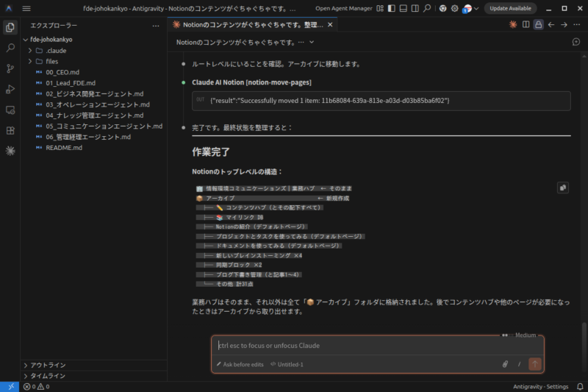Open the Claude panel from activity bar

[10, 151]
